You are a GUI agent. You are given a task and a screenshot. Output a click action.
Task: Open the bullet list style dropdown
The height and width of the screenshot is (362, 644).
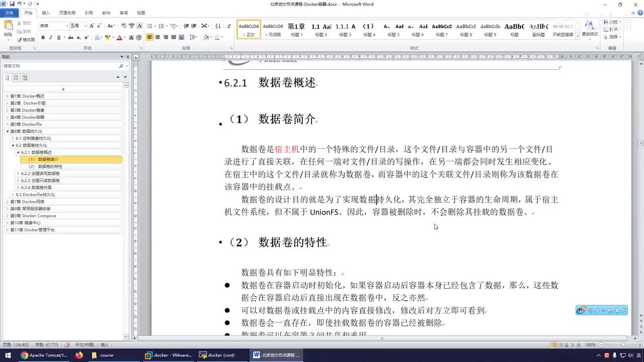[x=155, y=26]
